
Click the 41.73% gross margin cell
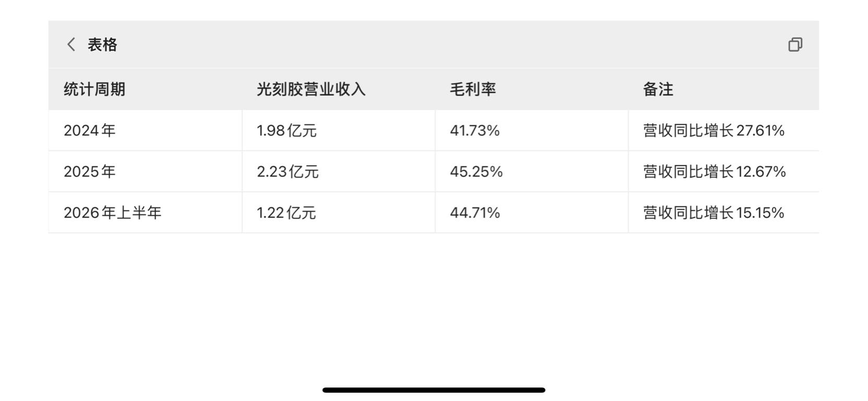[531, 131]
